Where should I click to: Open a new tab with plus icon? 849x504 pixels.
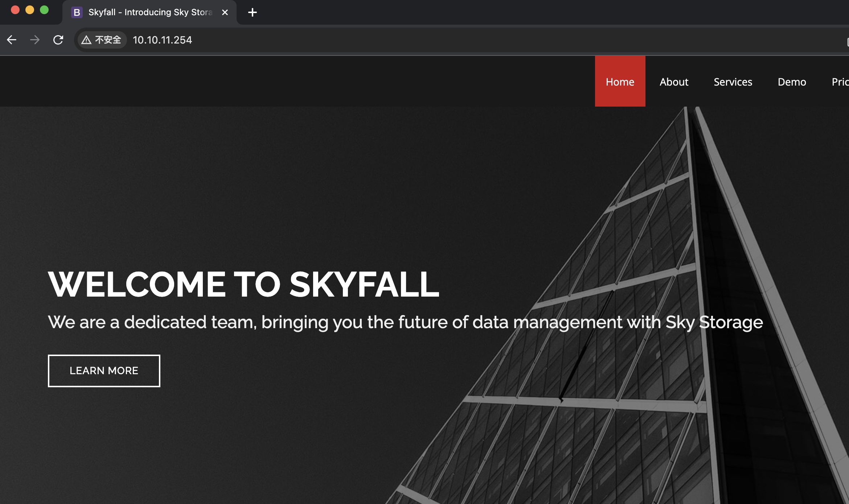pyautogui.click(x=253, y=12)
